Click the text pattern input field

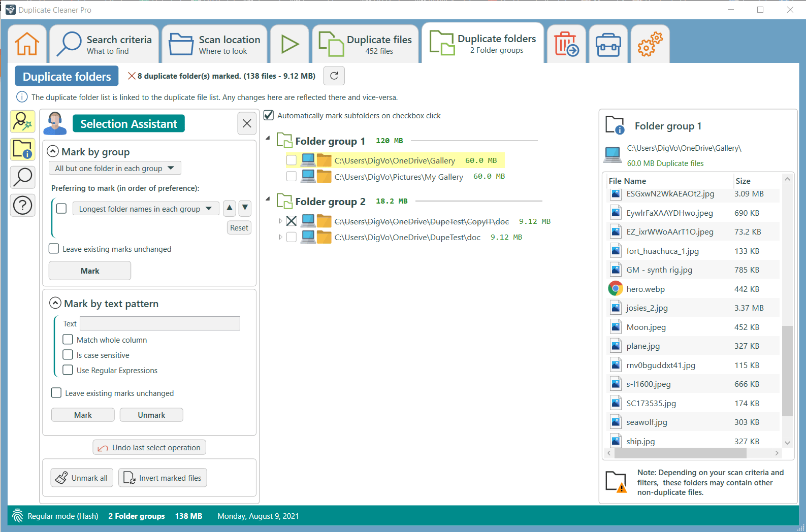(160, 323)
